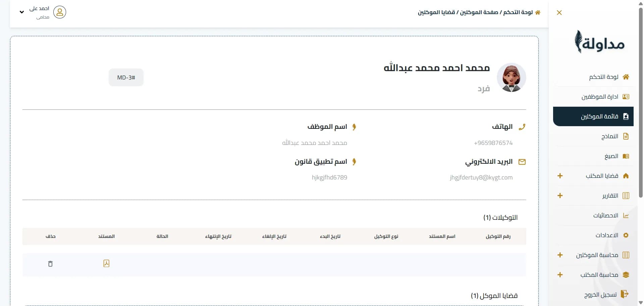The width and height of the screenshot is (644, 306).
Task: Open النماذج menu item
Action: [593, 136]
